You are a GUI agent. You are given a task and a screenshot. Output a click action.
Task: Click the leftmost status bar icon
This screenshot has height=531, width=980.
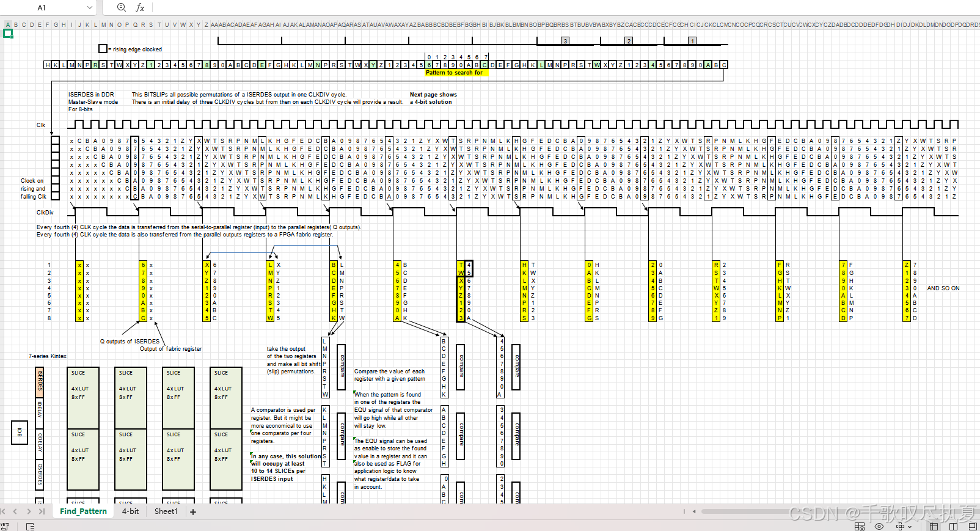click(5, 526)
